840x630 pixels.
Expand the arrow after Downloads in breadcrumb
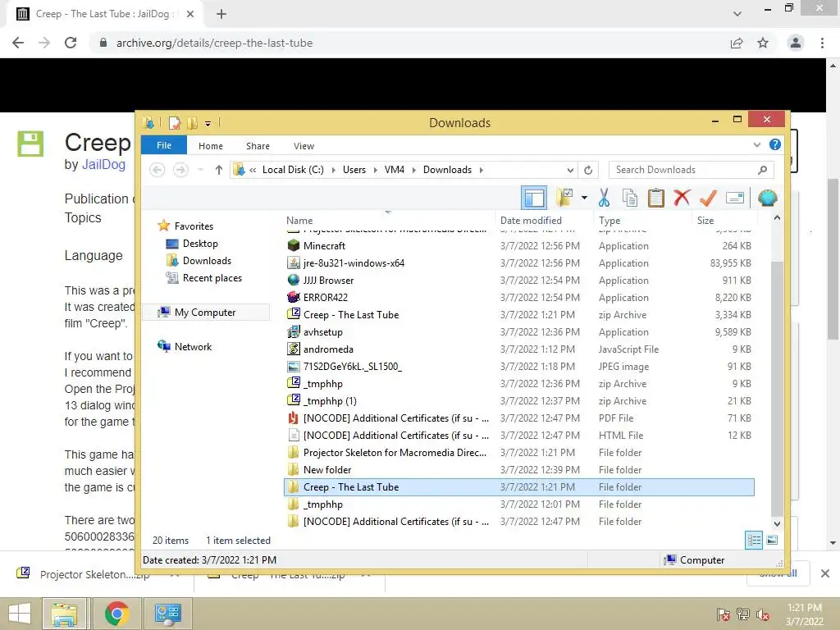tap(481, 170)
